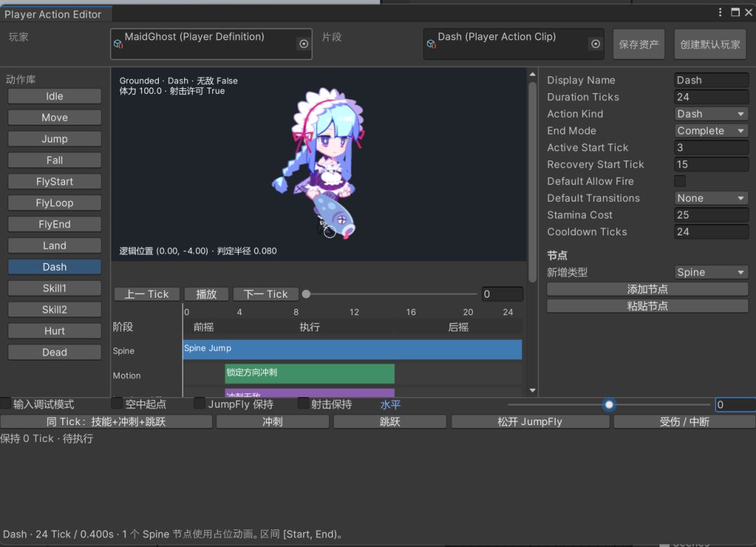Click the preview panel vertical scrollbar thumb

tap(532, 182)
